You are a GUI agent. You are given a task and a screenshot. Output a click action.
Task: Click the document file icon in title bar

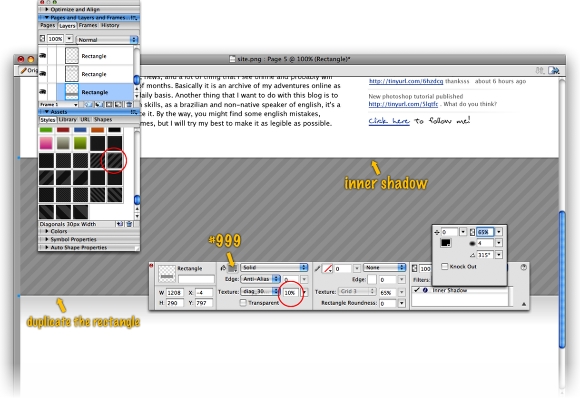232,59
